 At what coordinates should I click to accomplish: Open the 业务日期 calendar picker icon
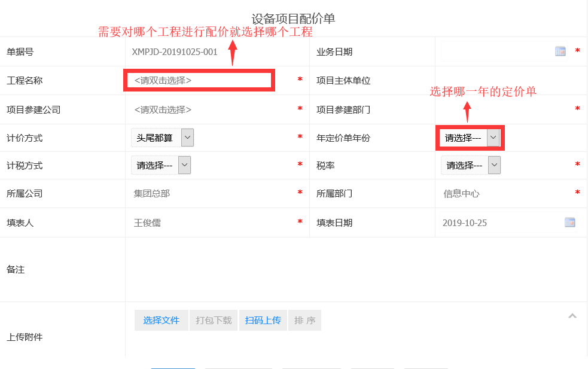click(560, 51)
